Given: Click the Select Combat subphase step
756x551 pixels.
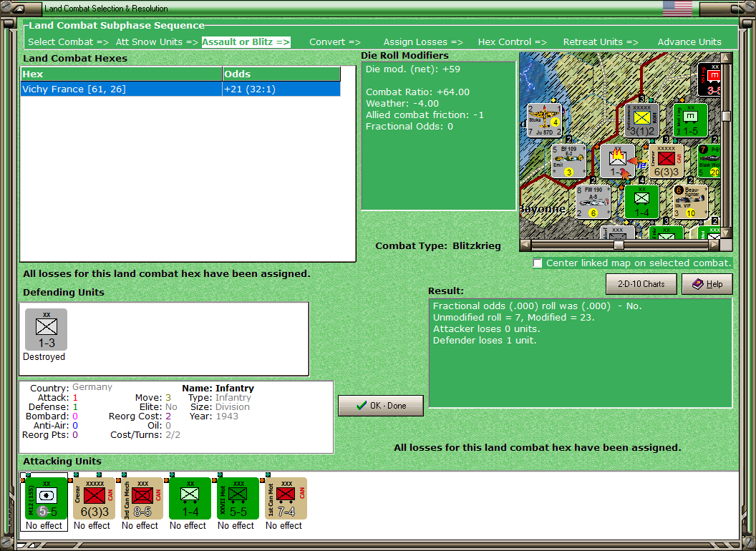Looking at the screenshot, I should click(68, 42).
